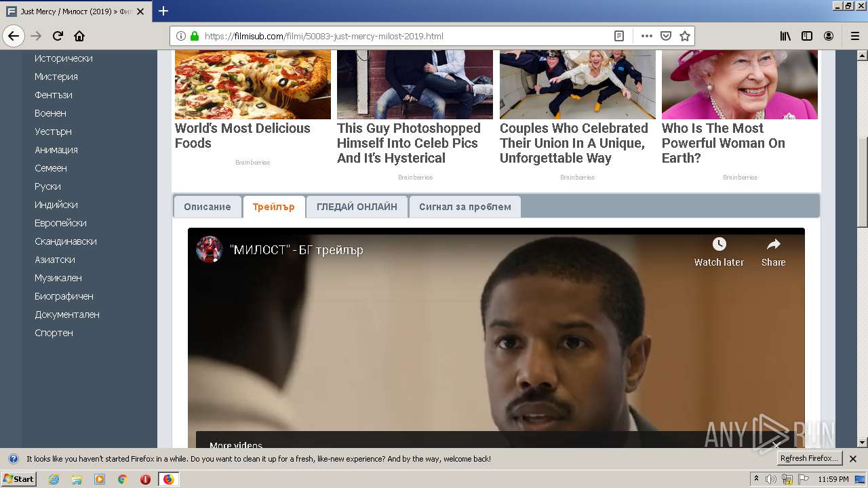This screenshot has height=488, width=868.
Task: Open the Европейски category link
Action: 61,223
